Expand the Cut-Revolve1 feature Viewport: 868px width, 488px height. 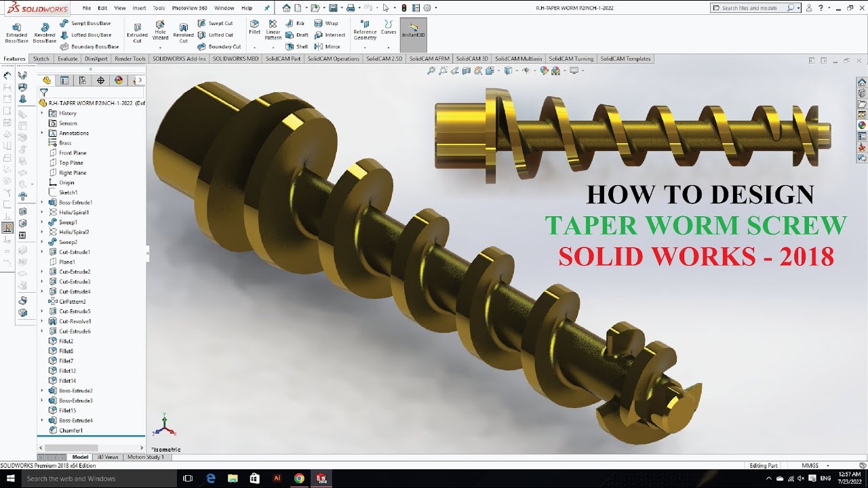(42, 321)
